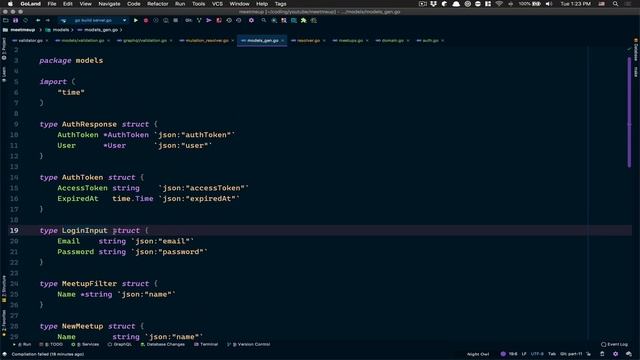640x360 pixels.
Task: Open the Database Changes tool window
Action: click(x=163, y=344)
